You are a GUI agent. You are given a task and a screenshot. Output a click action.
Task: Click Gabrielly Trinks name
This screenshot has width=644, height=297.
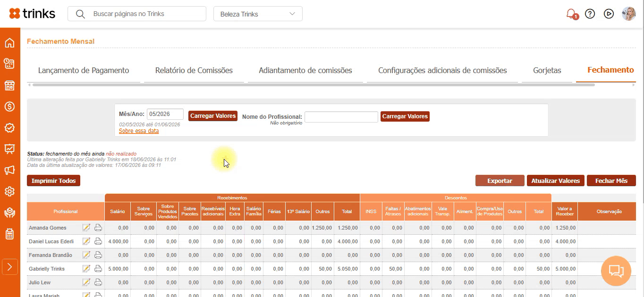(x=47, y=269)
